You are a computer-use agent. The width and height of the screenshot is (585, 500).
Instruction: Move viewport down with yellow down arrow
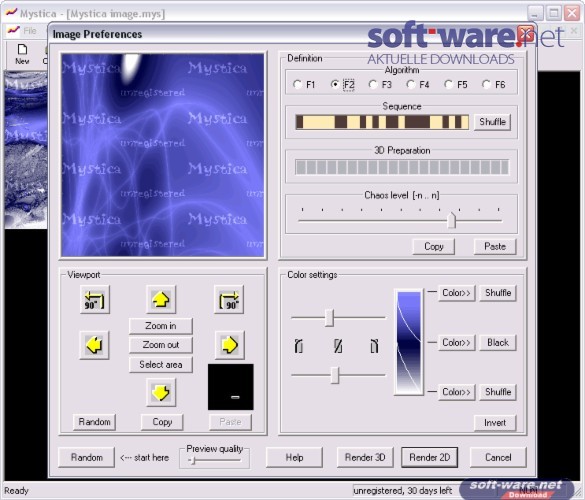[x=161, y=393]
